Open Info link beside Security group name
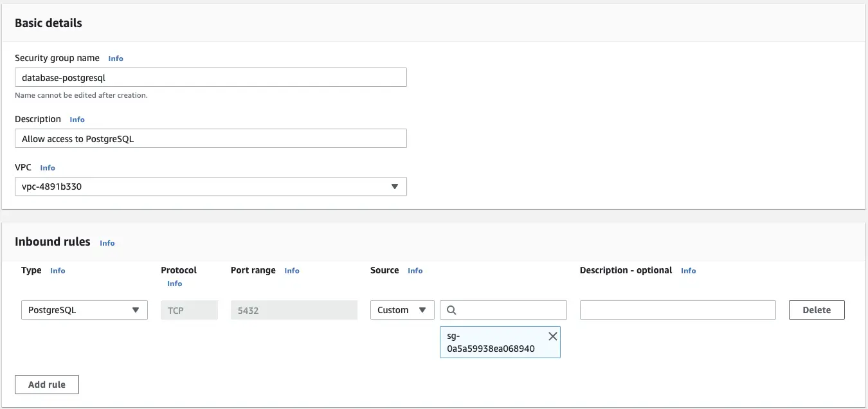 [116, 59]
